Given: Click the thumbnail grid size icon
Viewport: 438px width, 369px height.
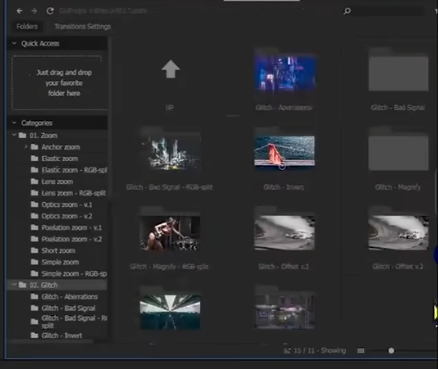Looking at the screenshot, I should 361,351.
